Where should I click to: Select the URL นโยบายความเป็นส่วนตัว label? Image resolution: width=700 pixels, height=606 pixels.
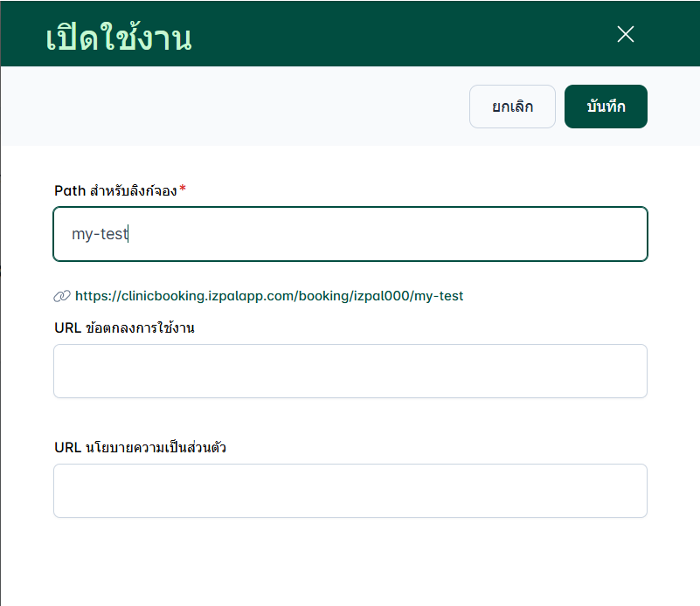pos(140,447)
